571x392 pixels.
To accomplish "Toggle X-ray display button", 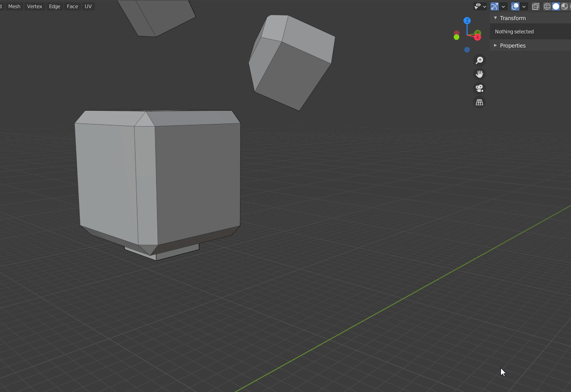I will tap(535, 6).
